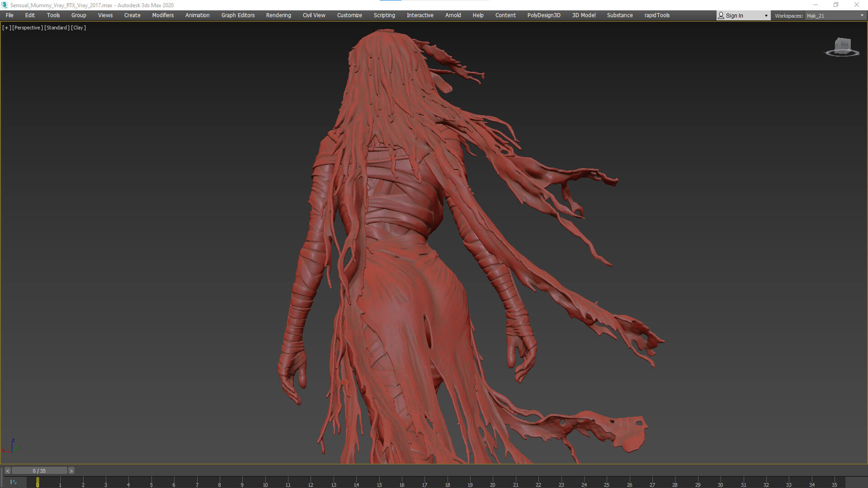Open the Create menu
The image size is (868, 488).
click(x=132, y=15)
